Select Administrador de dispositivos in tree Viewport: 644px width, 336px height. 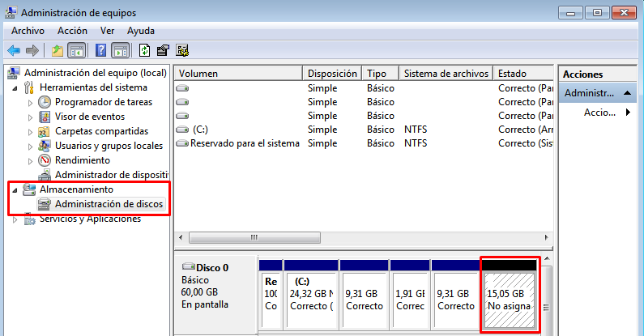[x=111, y=175]
